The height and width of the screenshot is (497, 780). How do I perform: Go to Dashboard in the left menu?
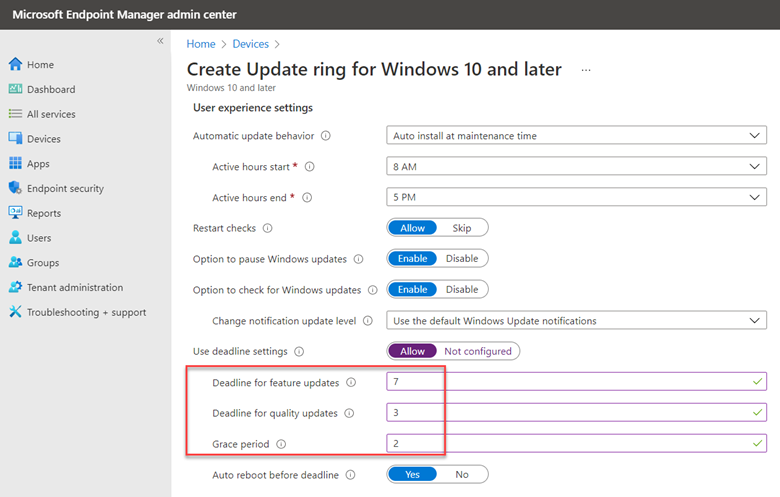click(51, 90)
